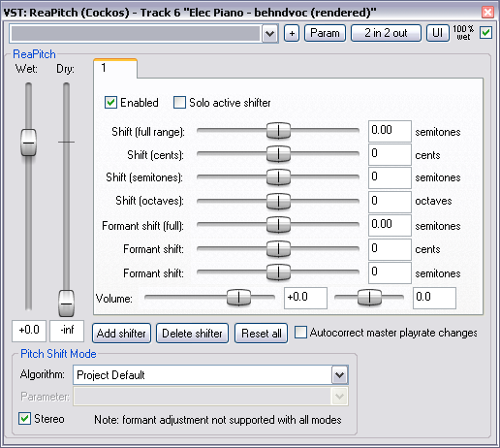Screen dimensions: 500x448
Task: Toggle the Enabled checkbox
Action: pos(110,103)
